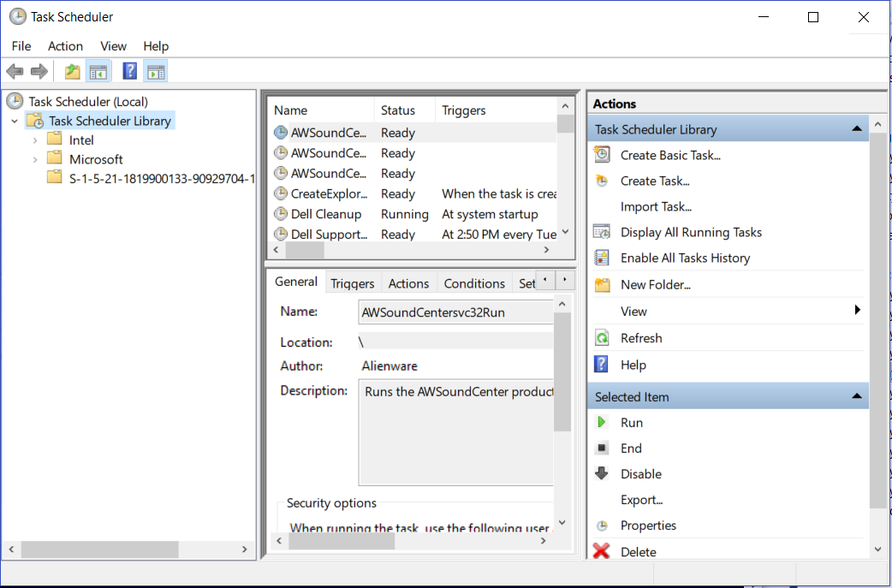Disable the selected task

[x=640, y=474]
